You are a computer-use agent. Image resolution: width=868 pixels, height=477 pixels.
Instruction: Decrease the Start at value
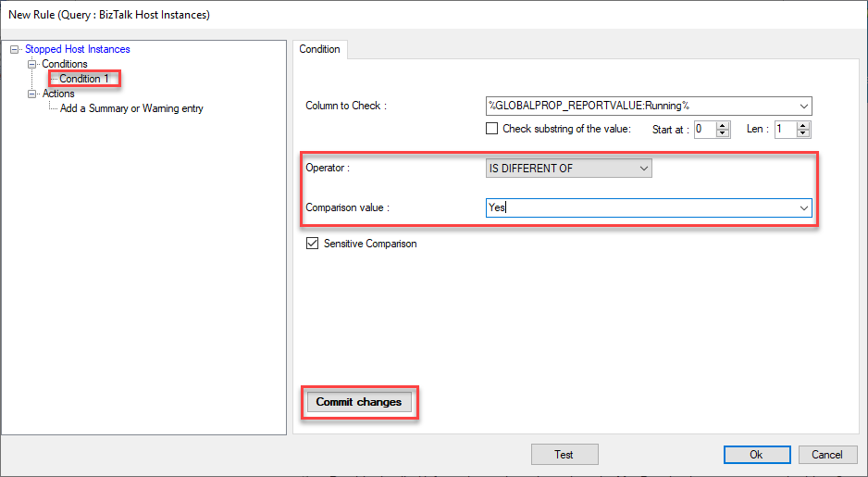(724, 133)
